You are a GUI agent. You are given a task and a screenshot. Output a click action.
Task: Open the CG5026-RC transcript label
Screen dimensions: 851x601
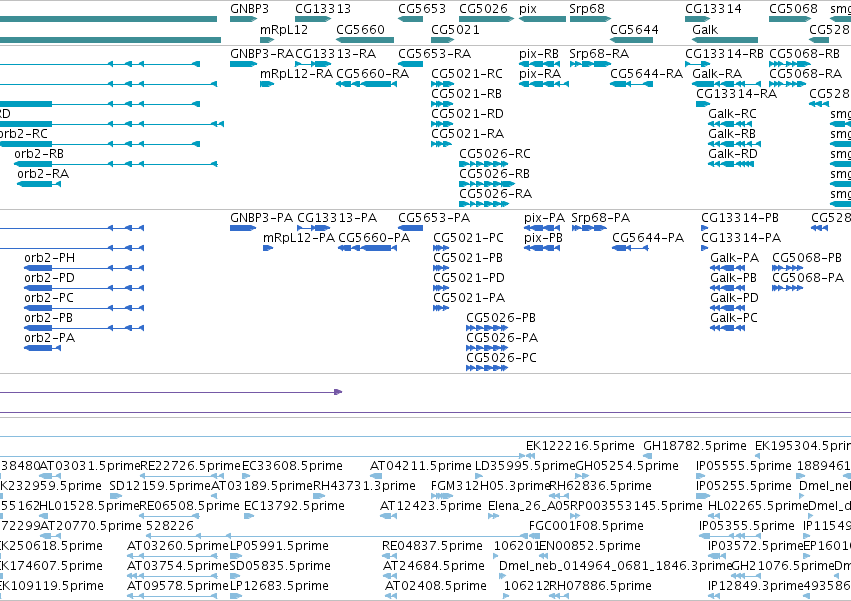(495, 154)
